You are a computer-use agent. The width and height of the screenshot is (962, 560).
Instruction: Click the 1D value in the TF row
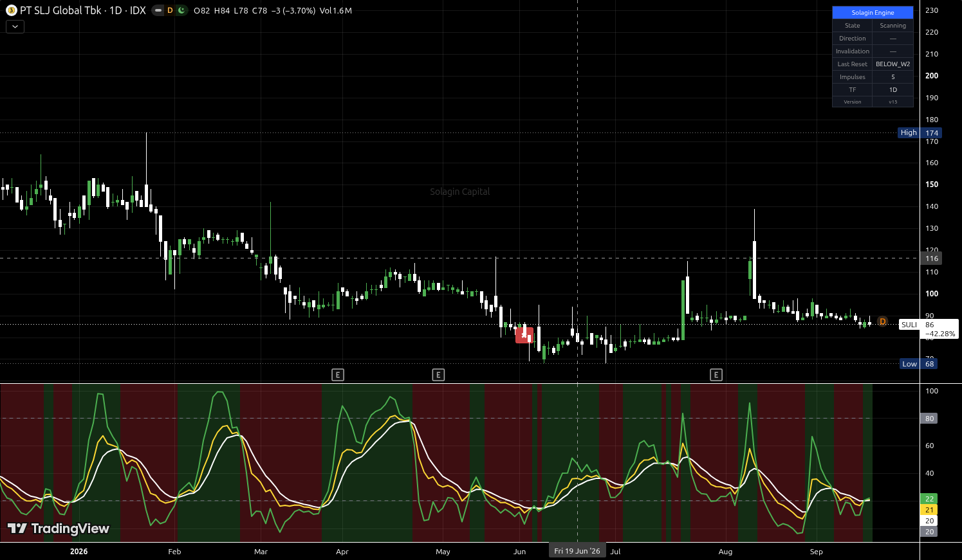point(893,90)
